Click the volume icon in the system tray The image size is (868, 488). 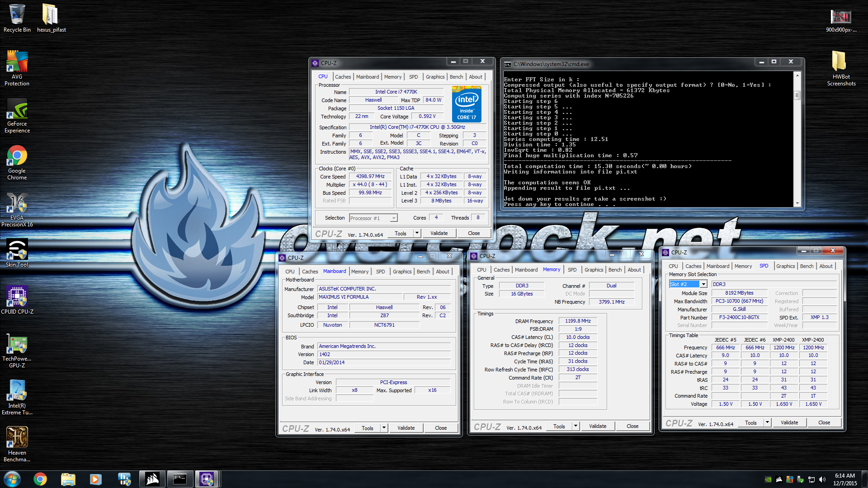(822, 479)
